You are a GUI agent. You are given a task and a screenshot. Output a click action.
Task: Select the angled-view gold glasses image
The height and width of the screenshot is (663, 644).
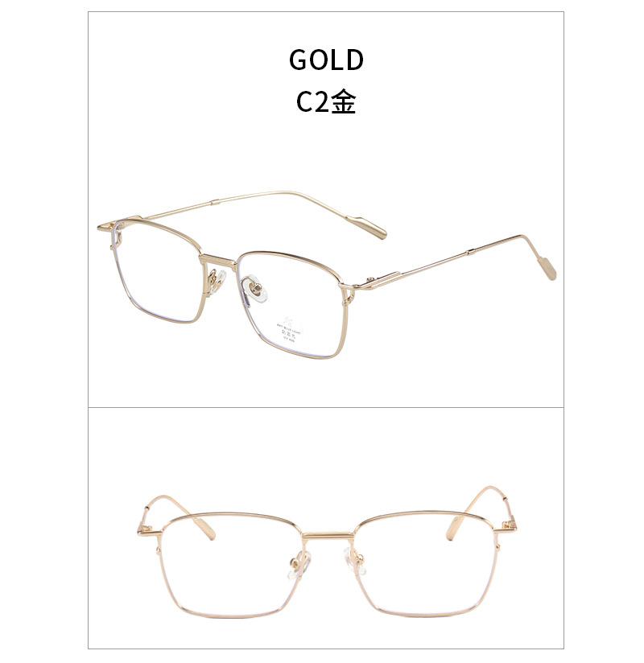pos(327,274)
